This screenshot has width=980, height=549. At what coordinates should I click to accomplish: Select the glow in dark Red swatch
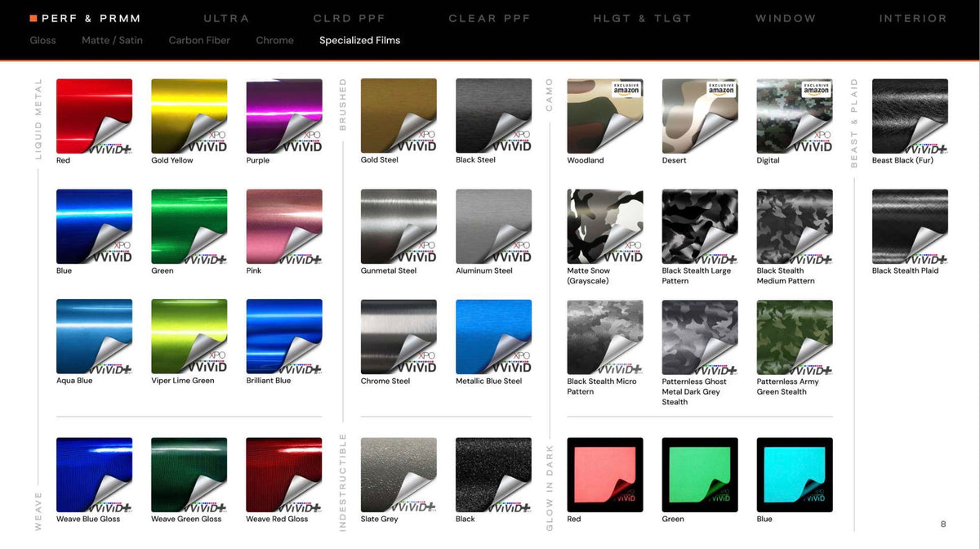tap(605, 475)
